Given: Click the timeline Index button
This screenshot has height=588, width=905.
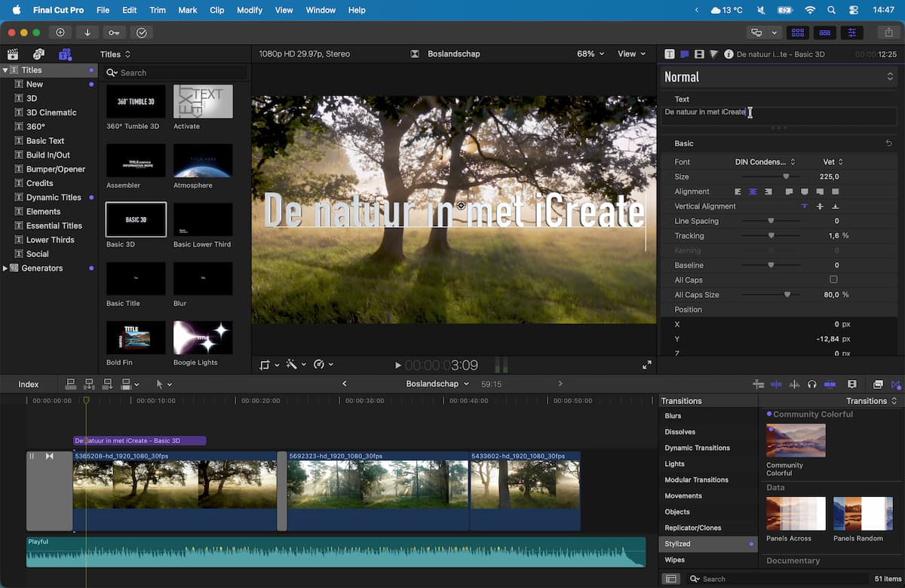Looking at the screenshot, I should coord(29,384).
